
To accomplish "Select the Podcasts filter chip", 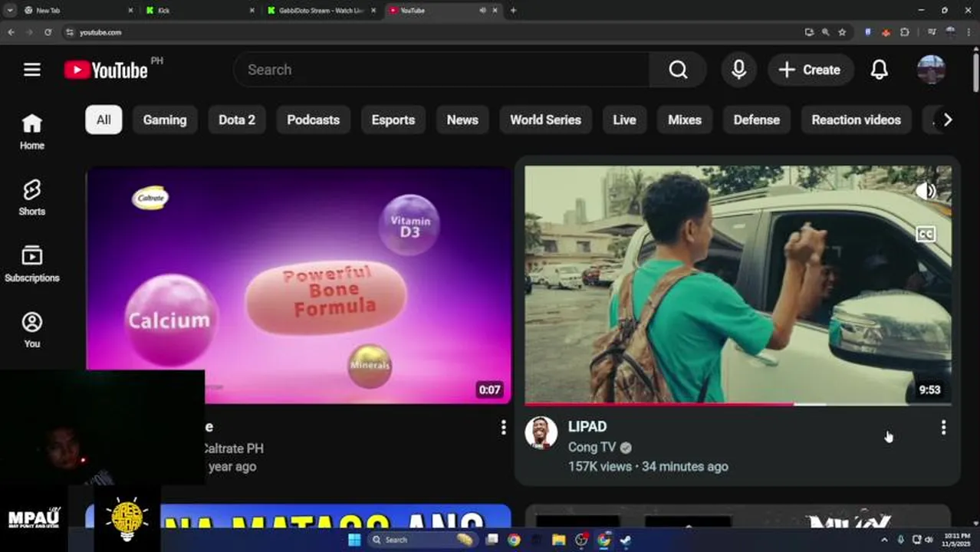I will tap(313, 120).
